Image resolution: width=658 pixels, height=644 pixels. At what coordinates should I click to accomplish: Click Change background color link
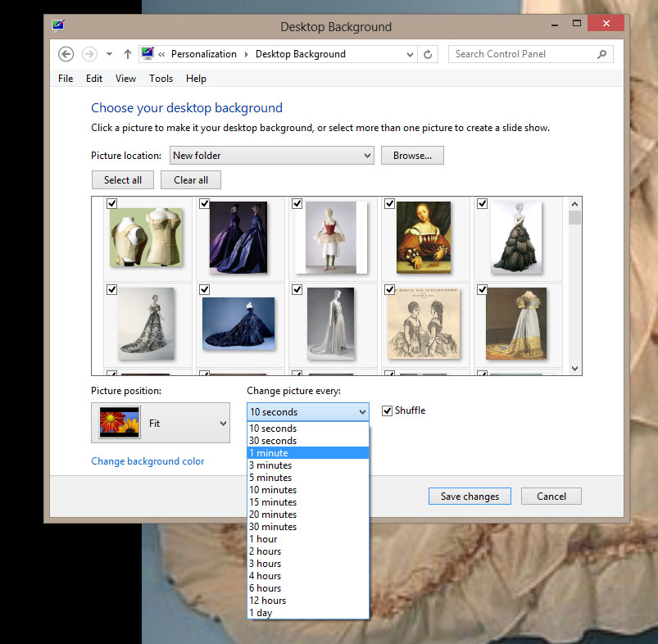147,461
